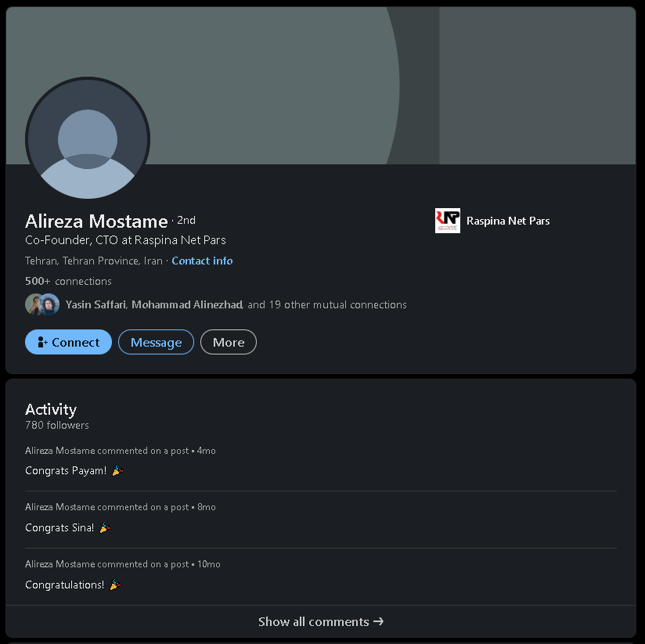Open the More actions dropdown
Viewport: 645px width, 644px height.
click(229, 342)
